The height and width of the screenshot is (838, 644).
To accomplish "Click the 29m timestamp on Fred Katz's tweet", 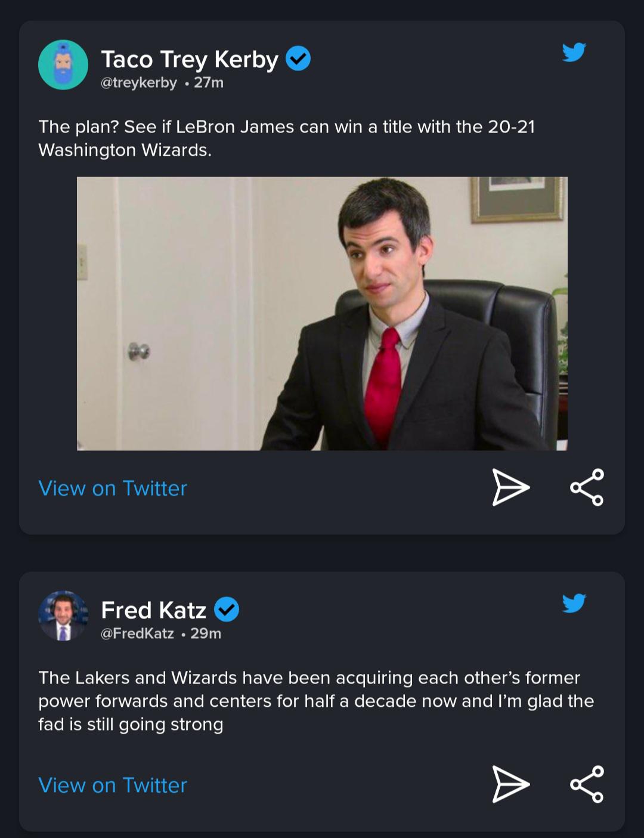I will [x=206, y=633].
